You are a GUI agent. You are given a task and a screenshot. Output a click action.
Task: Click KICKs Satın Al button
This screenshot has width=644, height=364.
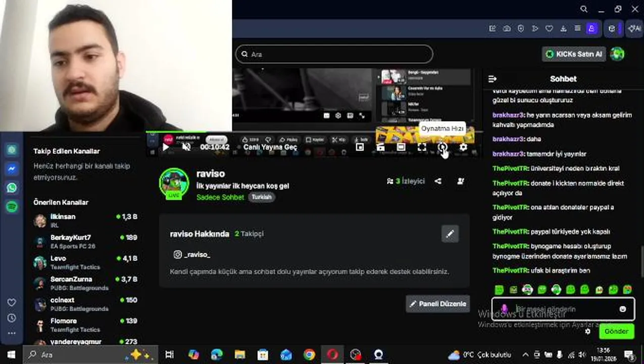pyautogui.click(x=574, y=54)
